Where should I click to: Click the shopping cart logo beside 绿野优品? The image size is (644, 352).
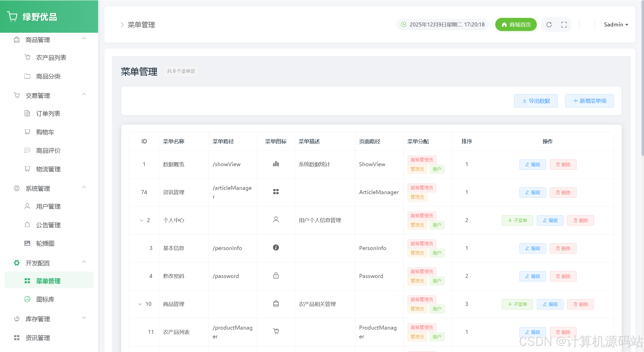pyautogui.click(x=12, y=17)
